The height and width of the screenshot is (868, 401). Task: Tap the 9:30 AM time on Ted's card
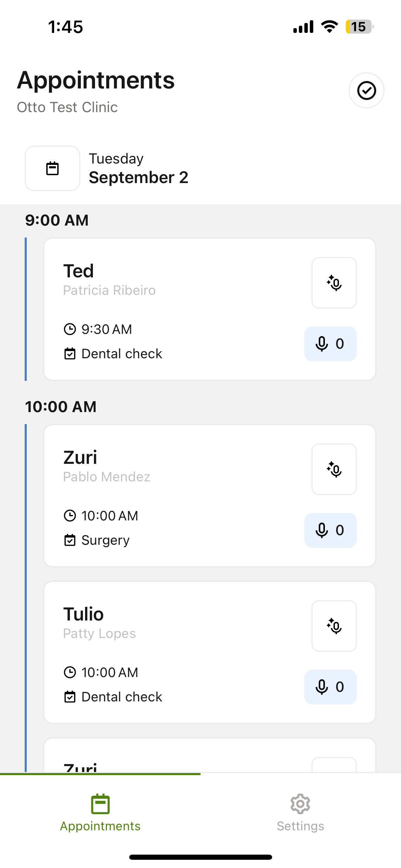click(x=106, y=329)
